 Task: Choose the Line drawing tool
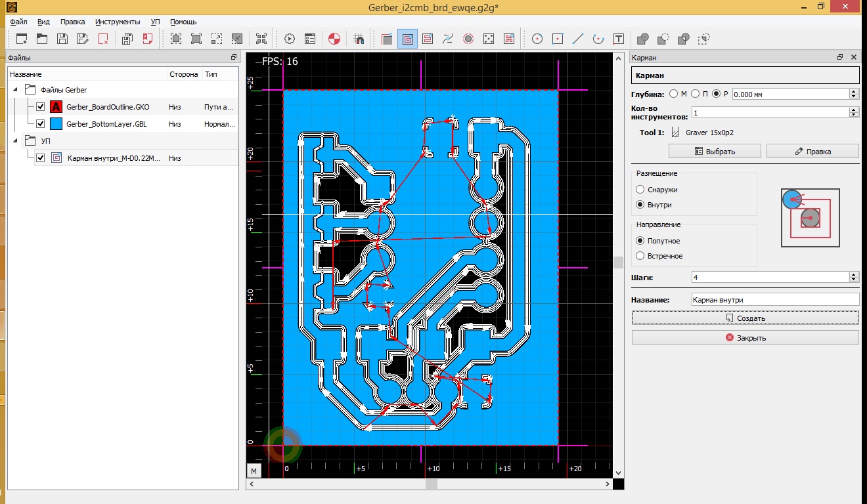577,39
